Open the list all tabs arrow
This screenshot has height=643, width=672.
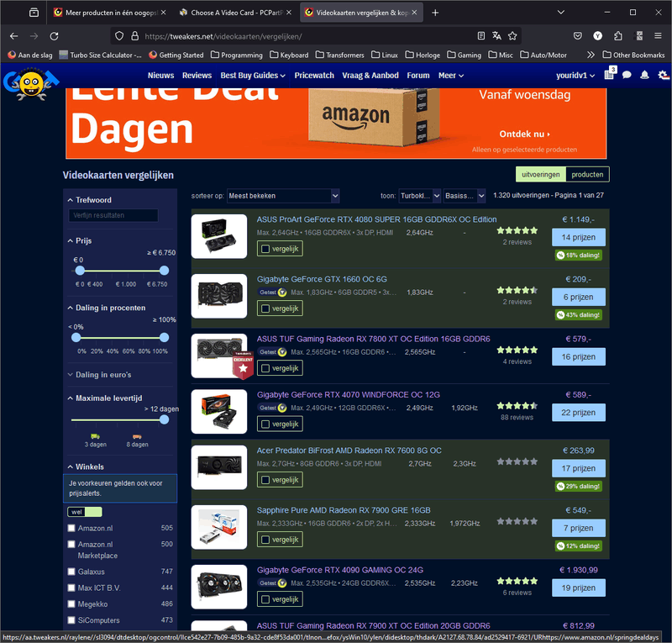pos(560,13)
